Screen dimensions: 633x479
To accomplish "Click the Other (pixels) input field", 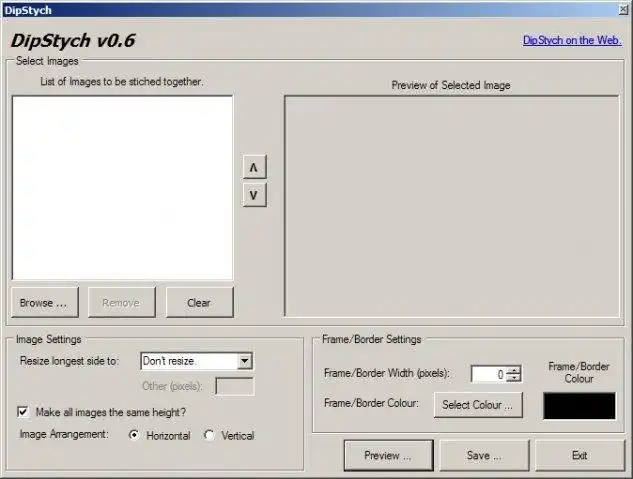I will (235, 387).
